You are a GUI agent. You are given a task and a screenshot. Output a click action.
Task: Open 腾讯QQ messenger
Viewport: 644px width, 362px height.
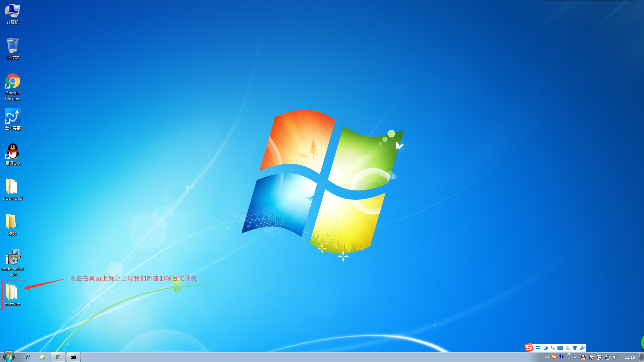tap(13, 153)
